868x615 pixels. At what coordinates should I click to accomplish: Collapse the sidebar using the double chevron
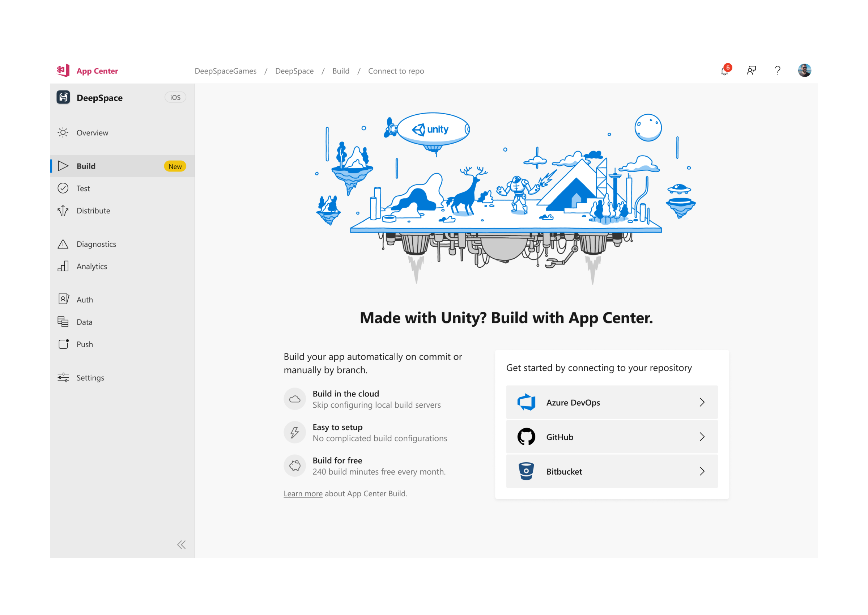(181, 544)
